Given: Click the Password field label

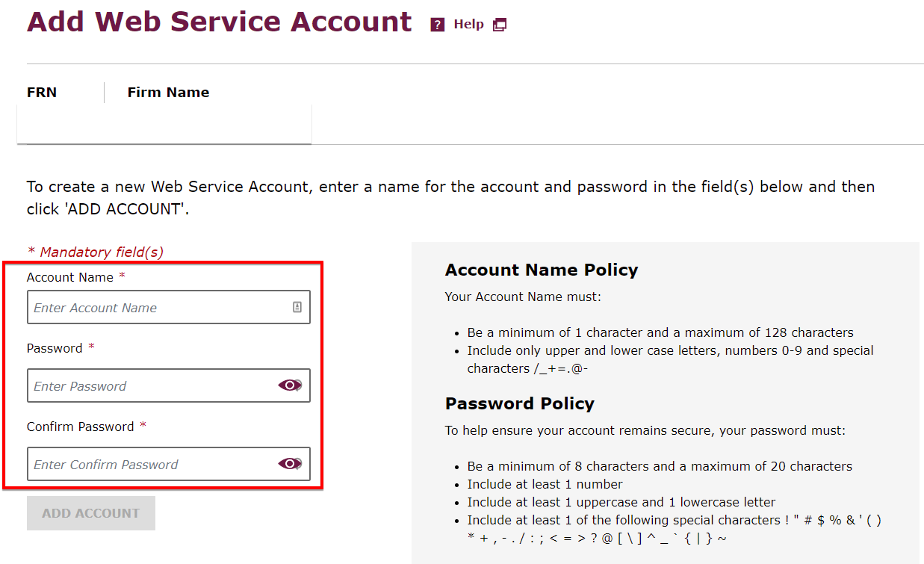Looking at the screenshot, I should [x=55, y=348].
